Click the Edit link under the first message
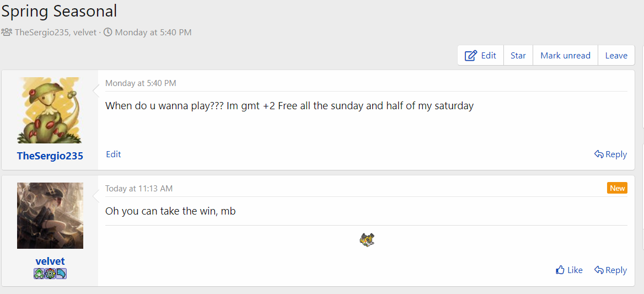Image resolution: width=644 pixels, height=294 pixels. (114, 154)
